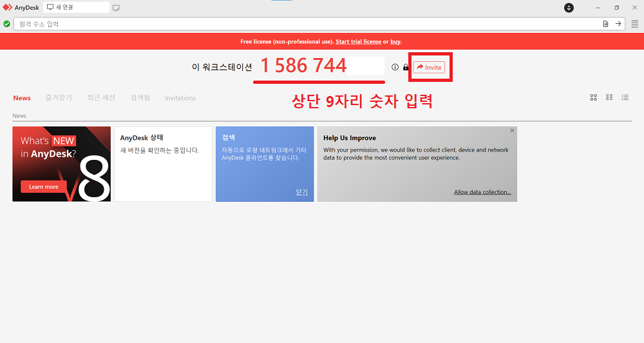Click the Invite button

click(x=429, y=67)
